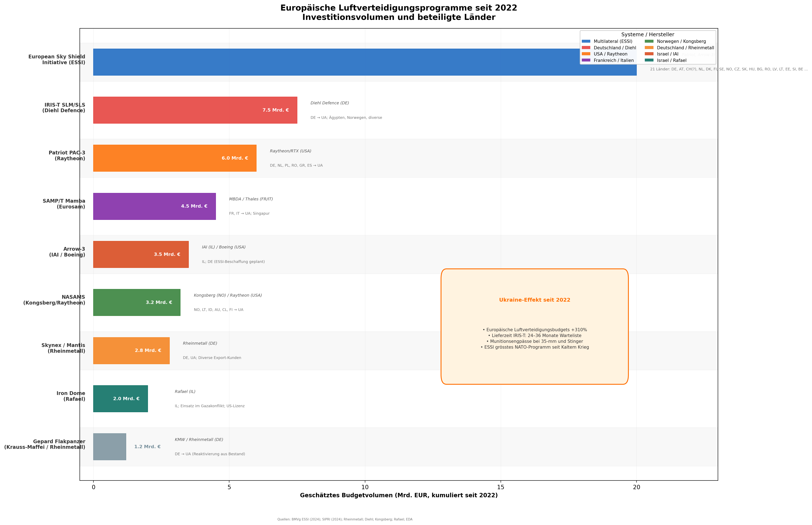
Task: Click the Israel / IAI legend swatch
Action: point(649,54)
